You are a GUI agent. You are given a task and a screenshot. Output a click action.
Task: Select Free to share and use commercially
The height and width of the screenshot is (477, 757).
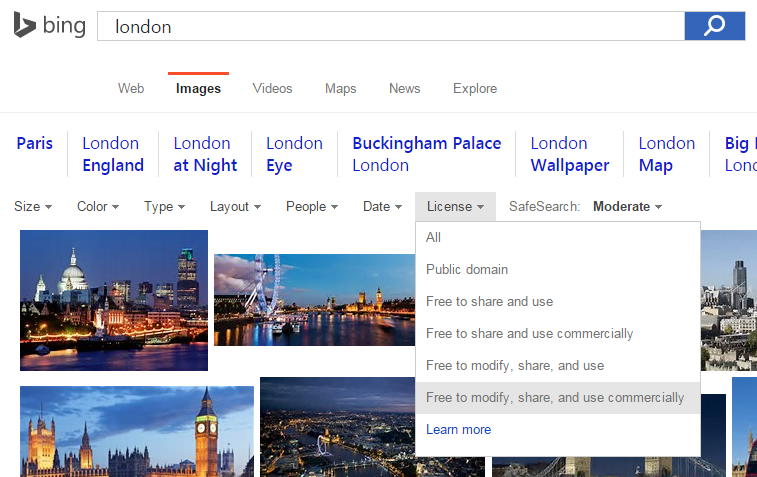(558, 334)
